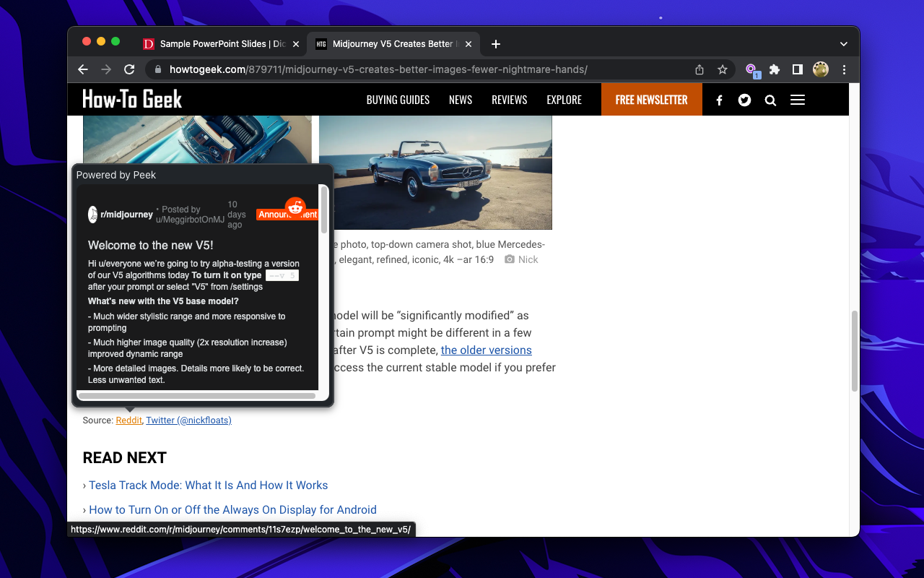The image size is (924, 578).
Task: Open site search with the magnifier icon
Action: pyautogui.click(x=770, y=100)
